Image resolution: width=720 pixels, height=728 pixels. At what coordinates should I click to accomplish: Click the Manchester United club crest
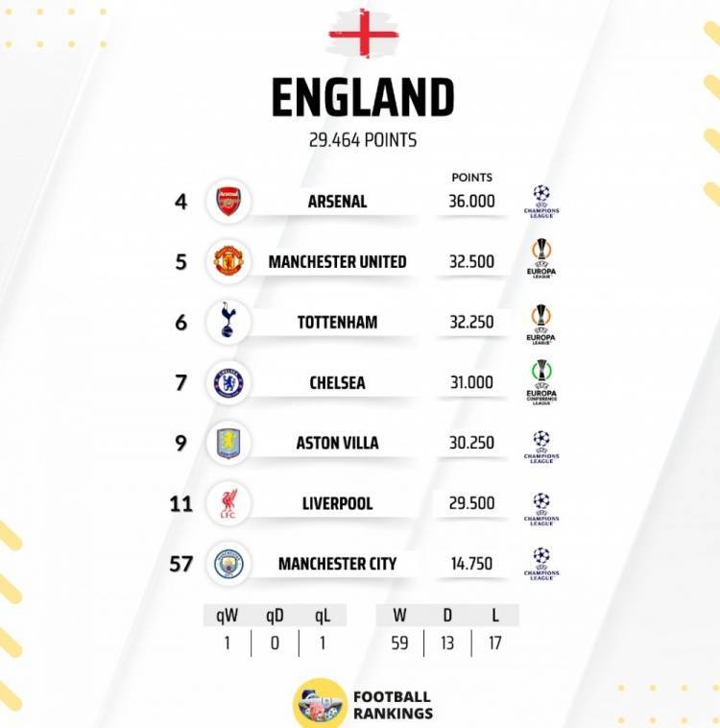228,261
